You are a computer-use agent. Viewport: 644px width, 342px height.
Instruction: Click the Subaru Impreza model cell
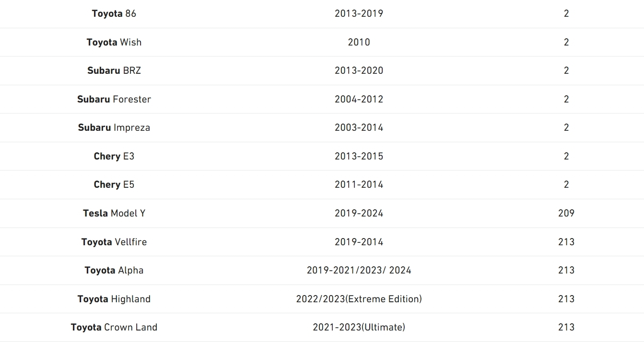pos(114,127)
